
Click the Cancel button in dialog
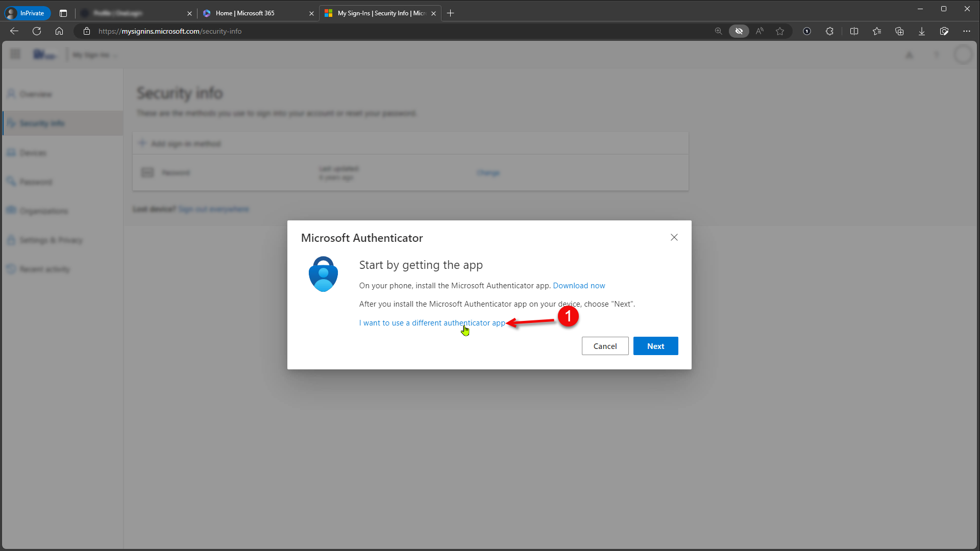click(605, 346)
